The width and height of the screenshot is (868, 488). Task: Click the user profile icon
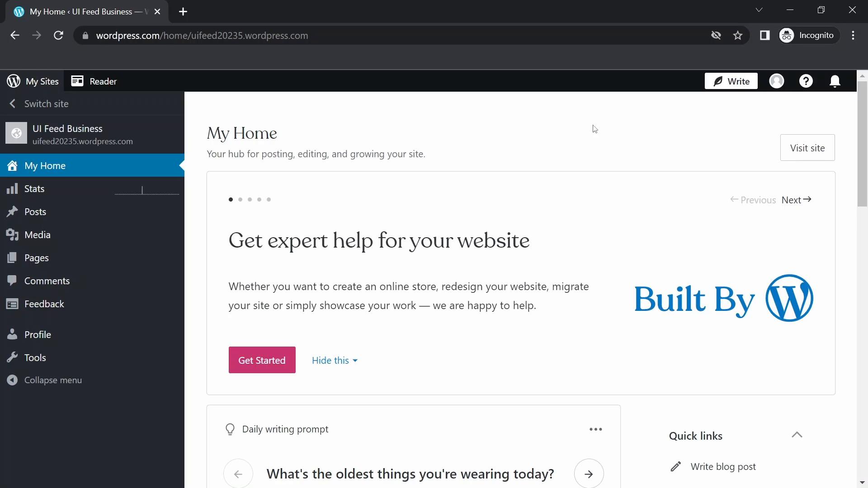(x=777, y=81)
